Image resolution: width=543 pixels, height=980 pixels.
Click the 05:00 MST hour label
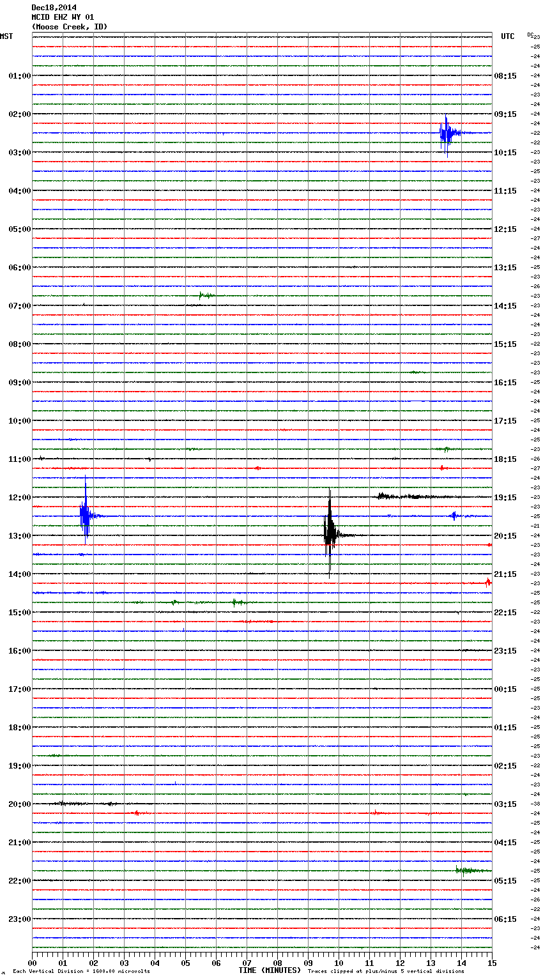click(19, 229)
